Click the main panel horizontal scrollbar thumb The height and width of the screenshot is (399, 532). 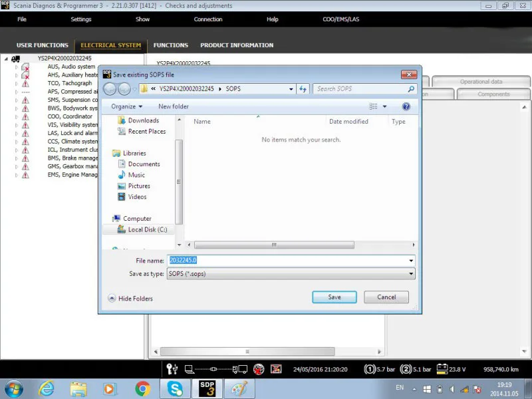coord(247,352)
